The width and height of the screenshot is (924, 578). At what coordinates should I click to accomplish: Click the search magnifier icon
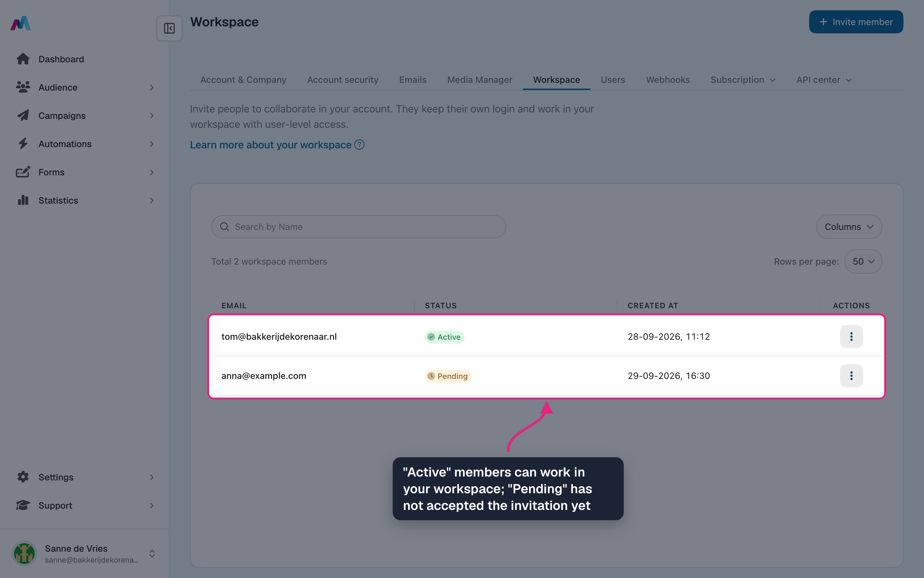tap(225, 227)
